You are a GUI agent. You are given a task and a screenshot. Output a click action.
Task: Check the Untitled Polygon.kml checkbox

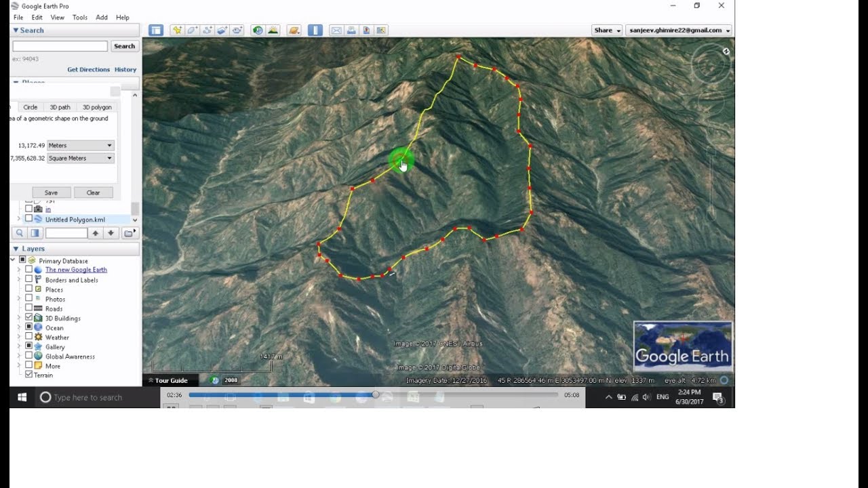point(28,219)
